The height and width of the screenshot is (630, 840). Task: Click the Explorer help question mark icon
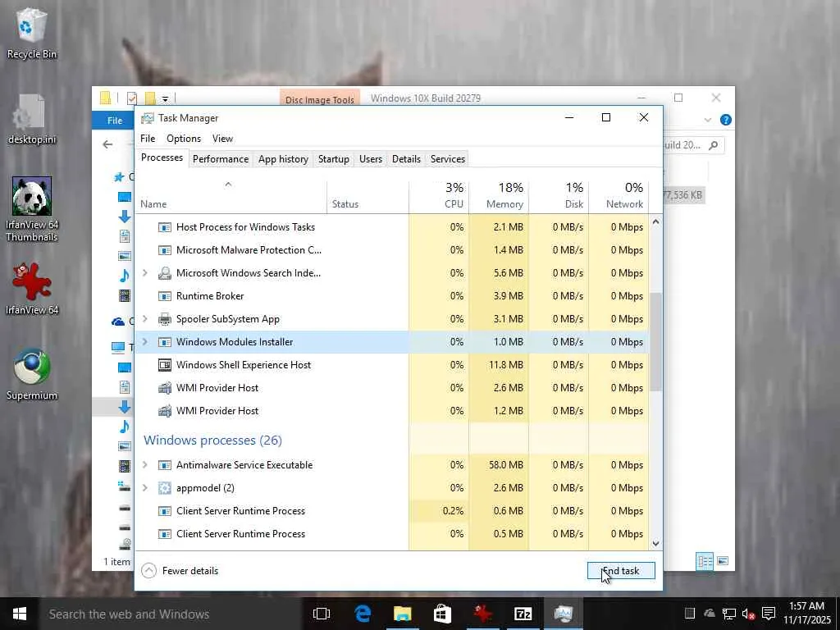726,120
